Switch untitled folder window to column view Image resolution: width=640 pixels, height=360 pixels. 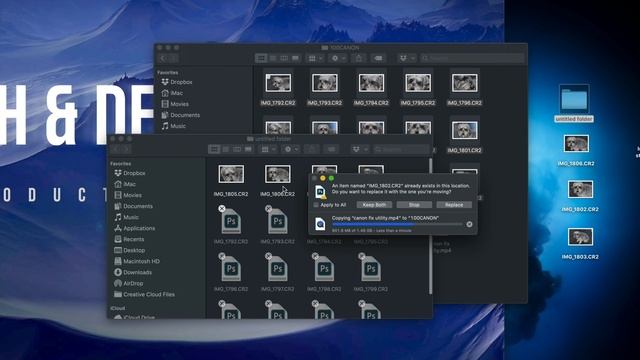click(x=237, y=149)
